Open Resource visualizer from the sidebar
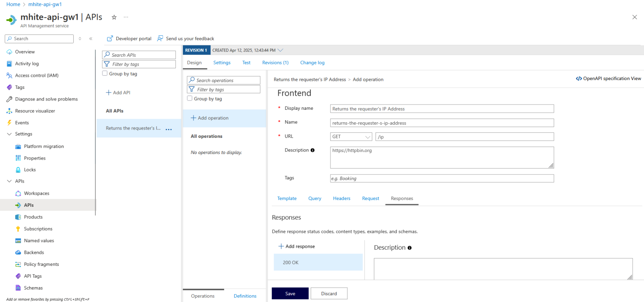Viewport: 644px width, 302px height. click(35, 111)
